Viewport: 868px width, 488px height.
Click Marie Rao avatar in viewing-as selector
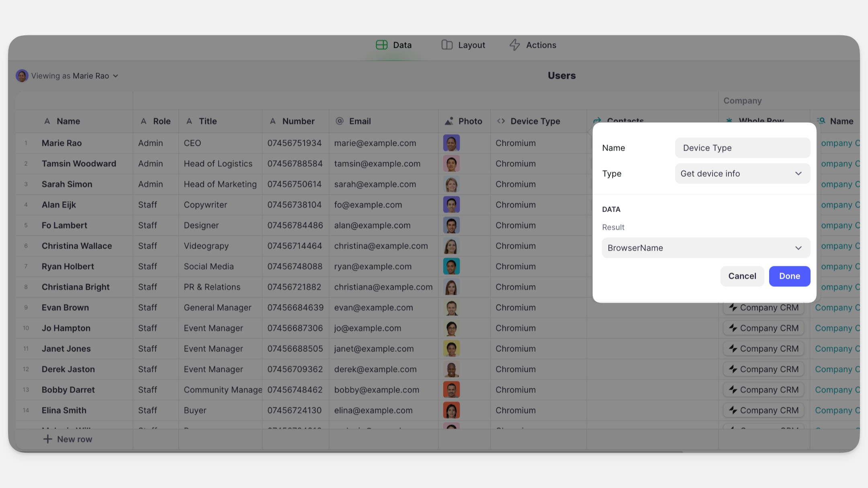pos(22,76)
